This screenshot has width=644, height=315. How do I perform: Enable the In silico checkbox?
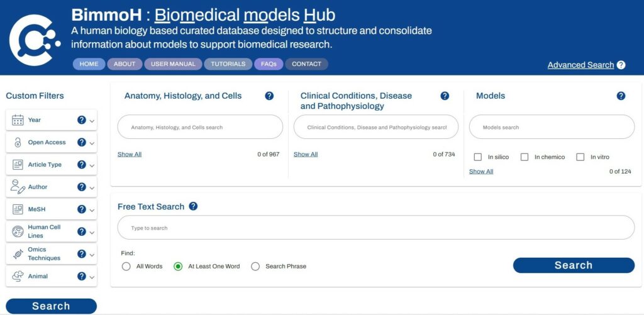(x=478, y=157)
